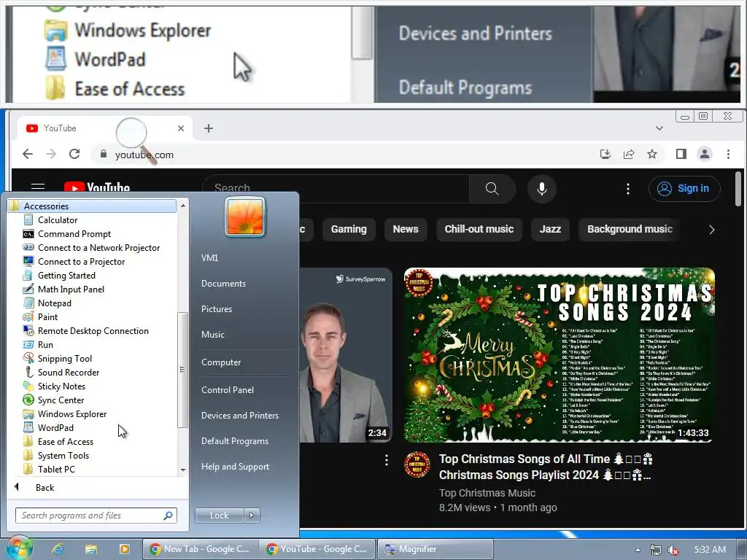Select the Gaming chip on YouTube
The image size is (747, 560).
349,229
